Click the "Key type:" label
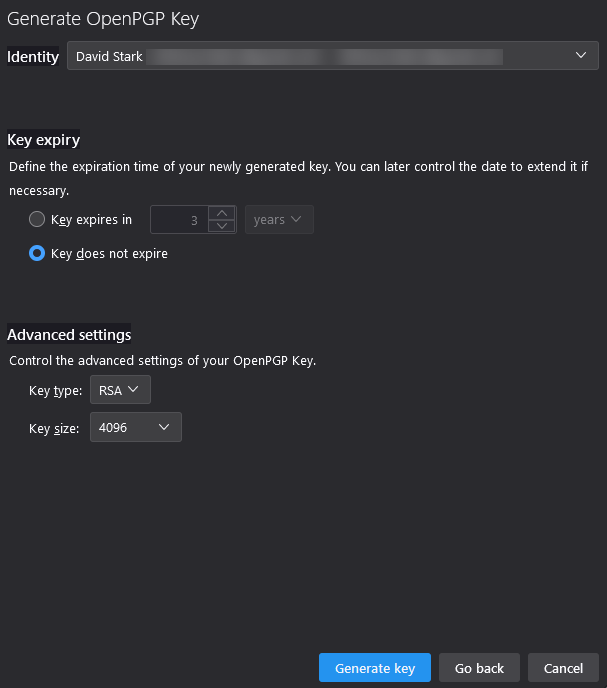The height and width of the screenshot is (688, 607). click(x=55, y=391)
